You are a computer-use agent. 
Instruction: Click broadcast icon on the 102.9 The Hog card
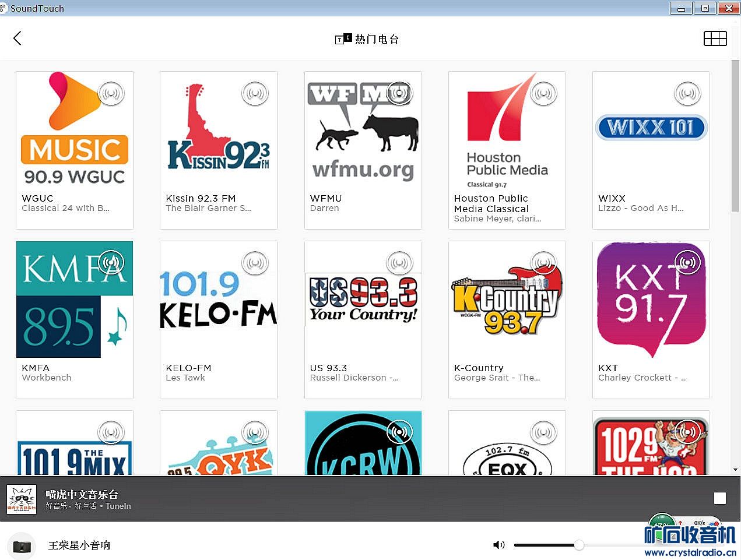coord(687,432)
